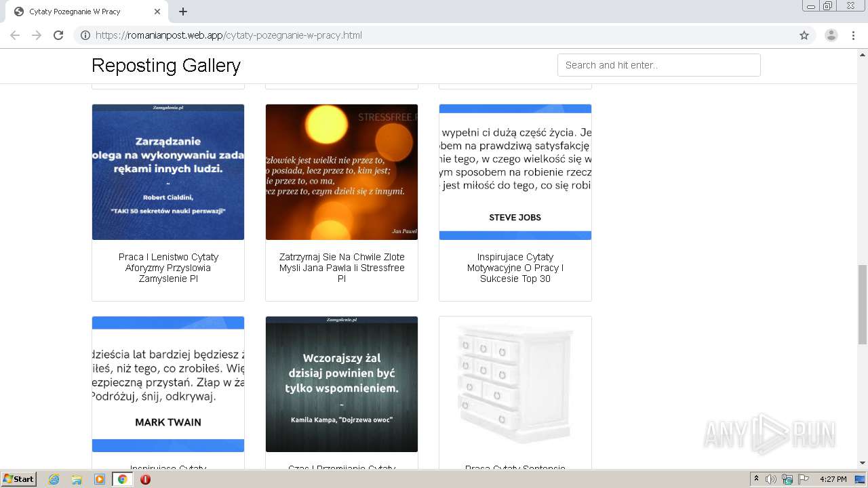868x488 pixels.
Task: Open the red Opera-style taskbar icon
Action: [x=145, y=479]
